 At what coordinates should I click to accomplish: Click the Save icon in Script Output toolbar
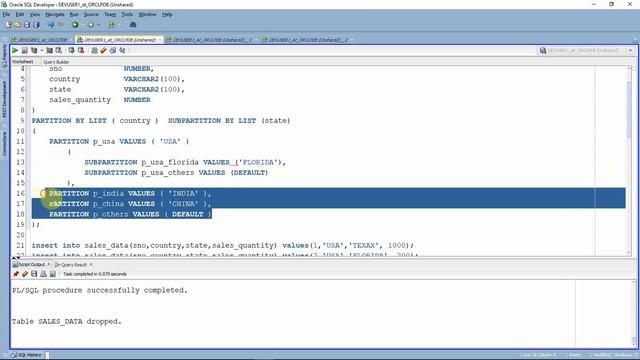coord(34,274)
